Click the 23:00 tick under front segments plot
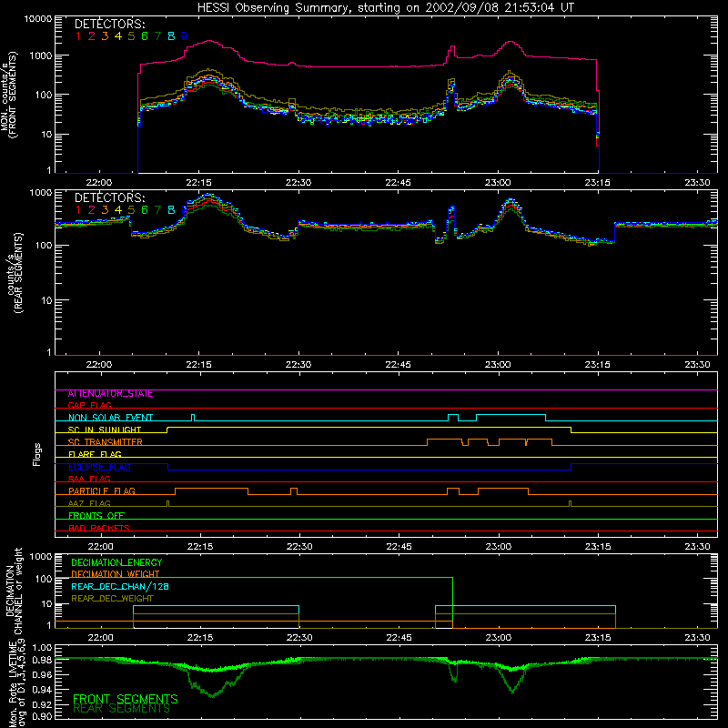The height and width of the screenshot is (728, 728). pos(498,183)
